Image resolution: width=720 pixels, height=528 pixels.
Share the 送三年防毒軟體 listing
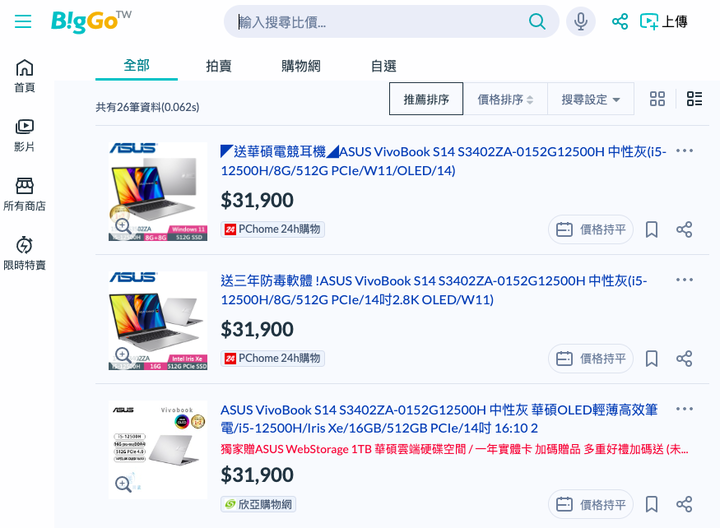(684, 359)
